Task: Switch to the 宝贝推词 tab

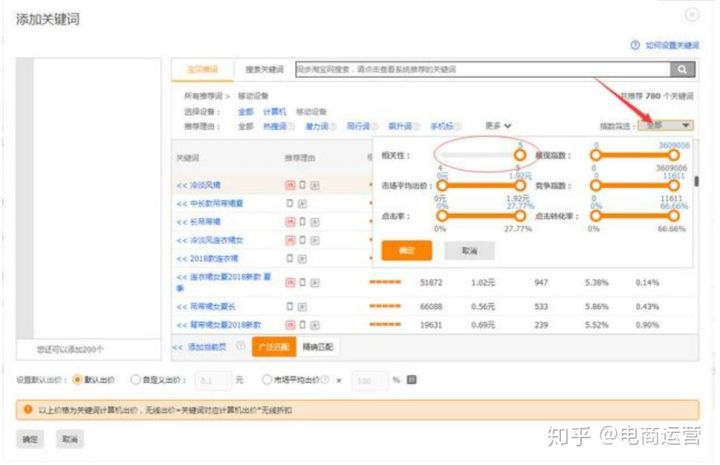Action: coord(203,70)
